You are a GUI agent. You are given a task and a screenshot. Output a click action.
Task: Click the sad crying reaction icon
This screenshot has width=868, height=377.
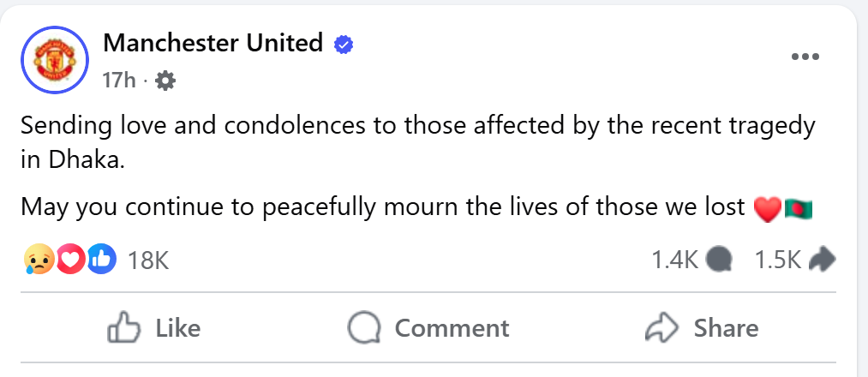tap(39, 259)
